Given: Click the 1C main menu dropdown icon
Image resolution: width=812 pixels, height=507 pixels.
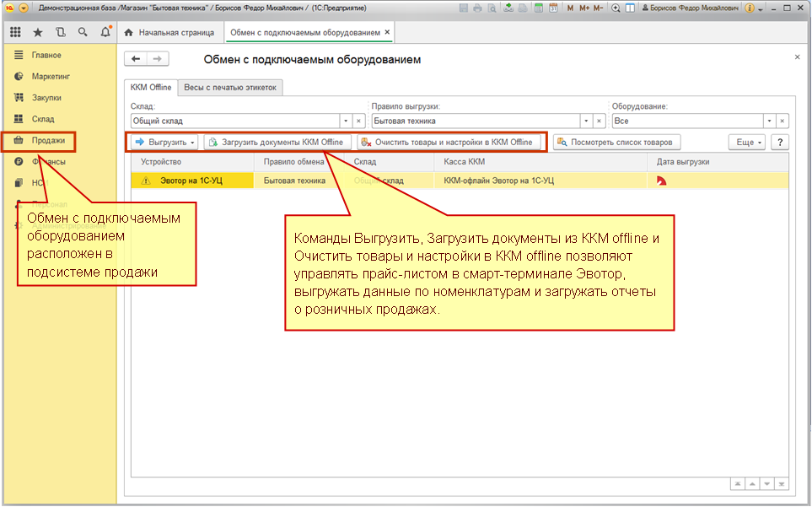Looking at the screenshot, I should [24, 8].
